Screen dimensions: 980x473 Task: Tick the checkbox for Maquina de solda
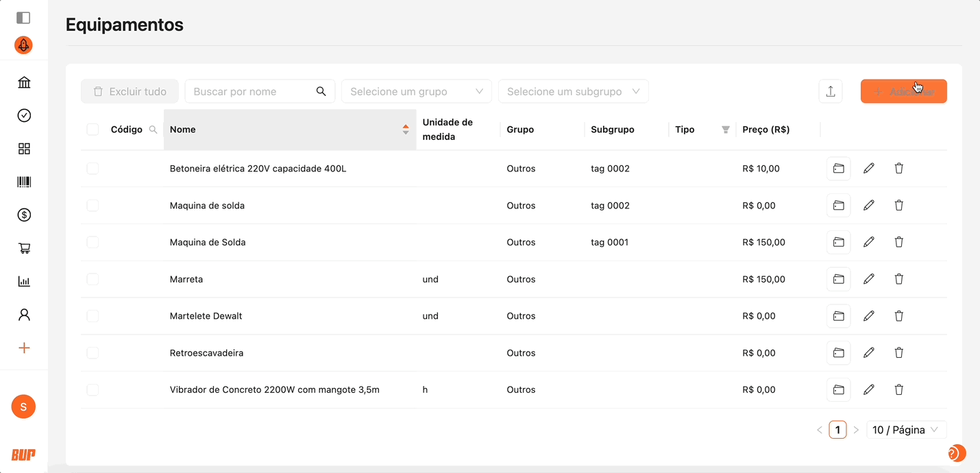tap(93, 206)
